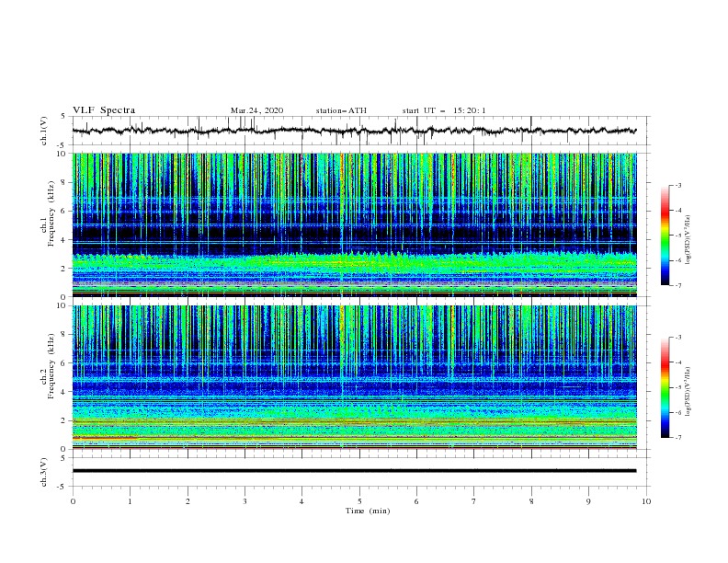Click the ch.1 "Frequency (kHz)" axis label
The image size is (728, 563).
[x=51, y=213]
